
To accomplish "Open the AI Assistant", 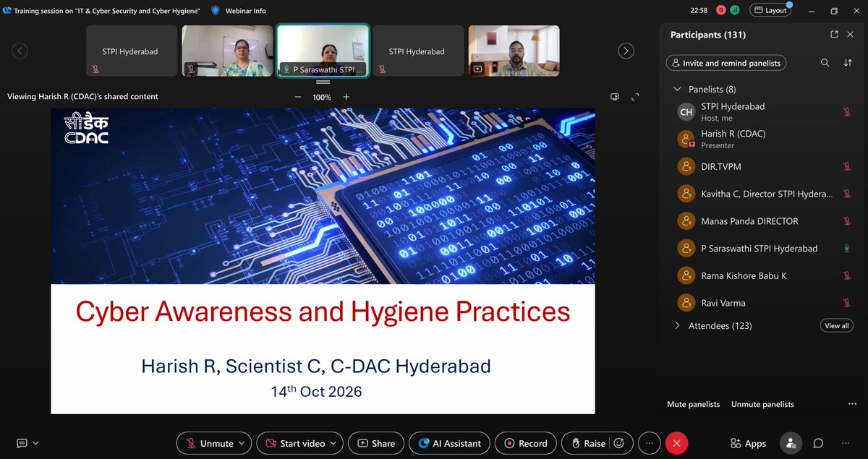I will pyautogui.click(x=449, y=443).
